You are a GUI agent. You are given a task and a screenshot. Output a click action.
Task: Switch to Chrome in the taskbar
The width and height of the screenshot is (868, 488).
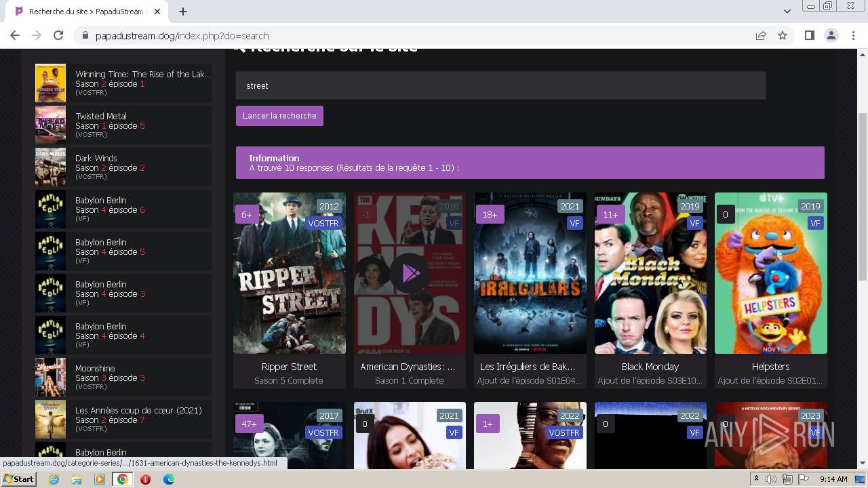coord(123,479)
